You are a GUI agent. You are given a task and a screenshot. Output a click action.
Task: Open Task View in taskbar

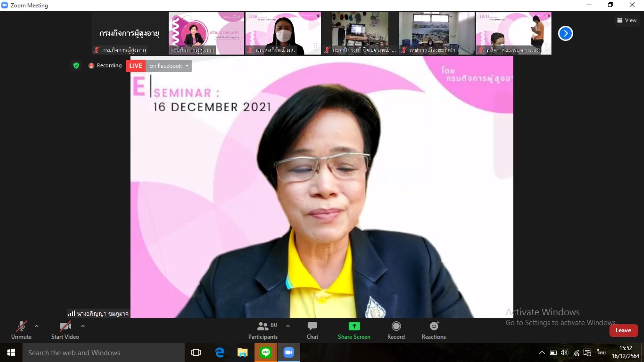196,353
